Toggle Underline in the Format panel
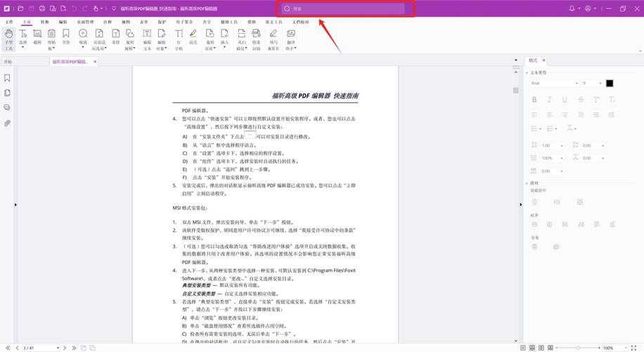Viewport: 644px width, 352px height. [x=565, y=99]
